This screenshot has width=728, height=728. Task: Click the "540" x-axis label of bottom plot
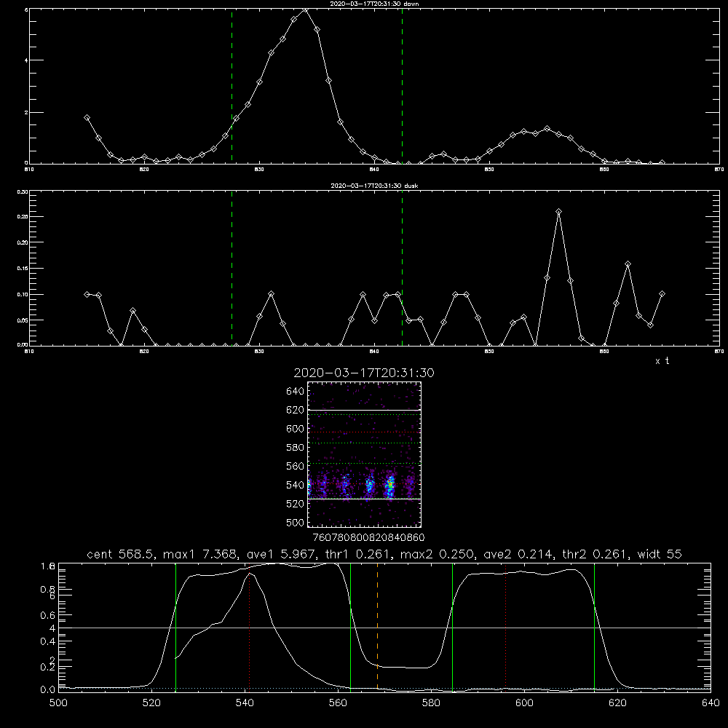(x=245, y=703)
